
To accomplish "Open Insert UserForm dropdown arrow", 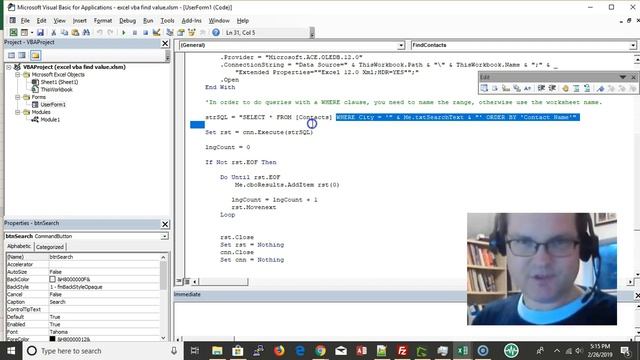I will click(x=32, y=32).
